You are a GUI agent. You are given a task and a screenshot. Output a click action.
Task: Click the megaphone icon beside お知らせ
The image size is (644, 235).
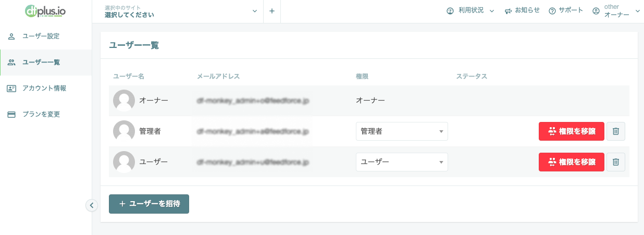tap(508, 11)
